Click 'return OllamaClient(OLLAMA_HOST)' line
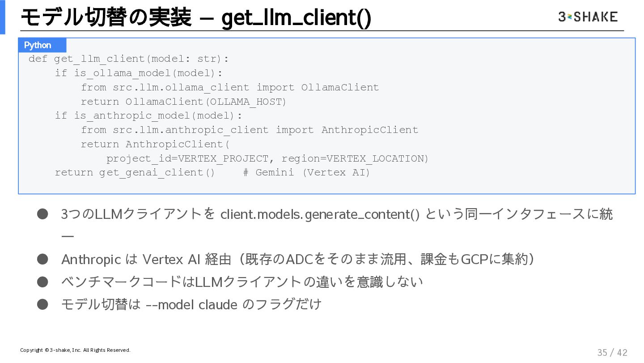 pyautogui.click(x=183, y=102)
